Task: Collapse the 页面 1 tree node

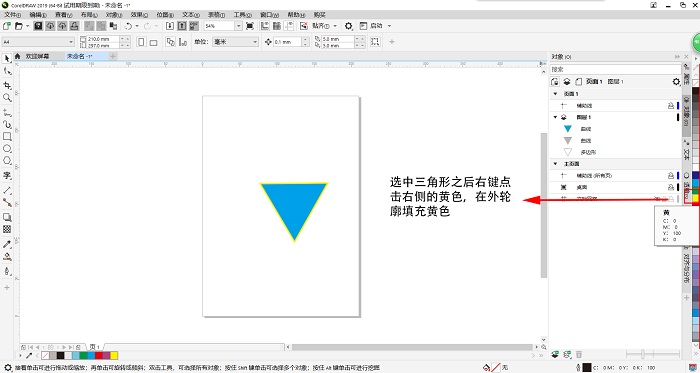Action: pyautogui.click(x=555, y=94)
